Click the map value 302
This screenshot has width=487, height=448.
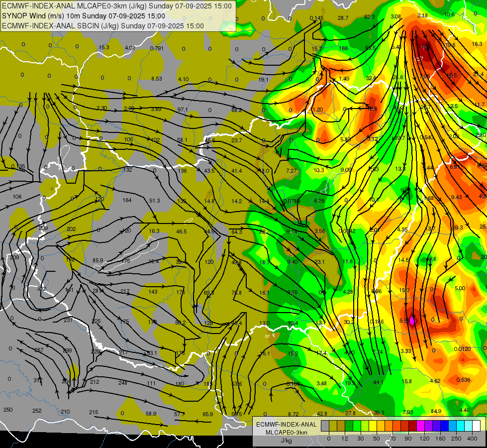pyautogui.click(x=41, y=289)
